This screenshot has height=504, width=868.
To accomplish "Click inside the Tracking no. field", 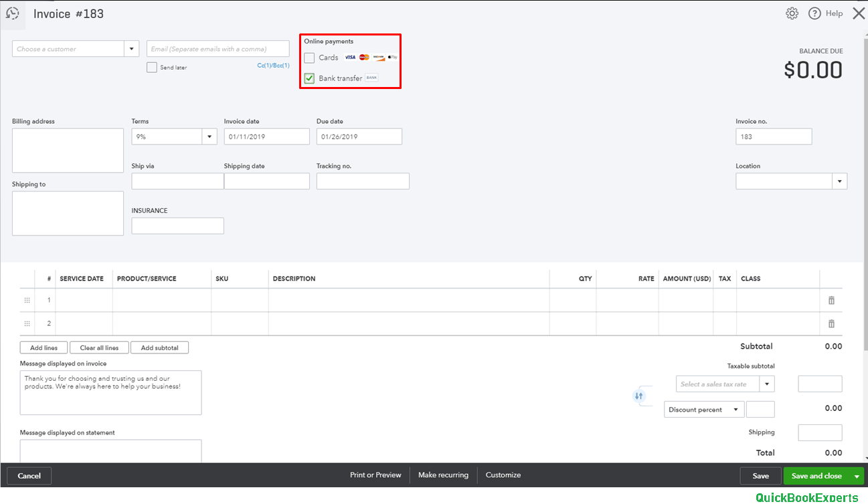I will (x=363, y=181).
